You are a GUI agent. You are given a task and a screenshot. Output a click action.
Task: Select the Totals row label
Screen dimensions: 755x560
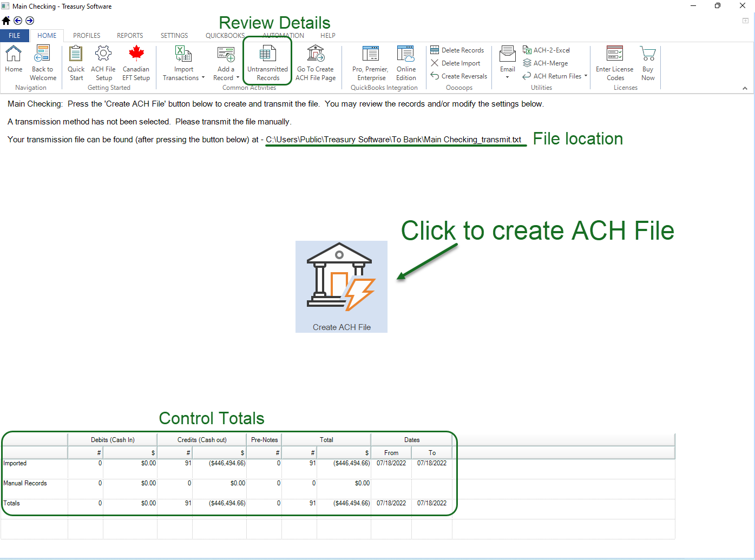pyautogui.click(x=11, y=503)
